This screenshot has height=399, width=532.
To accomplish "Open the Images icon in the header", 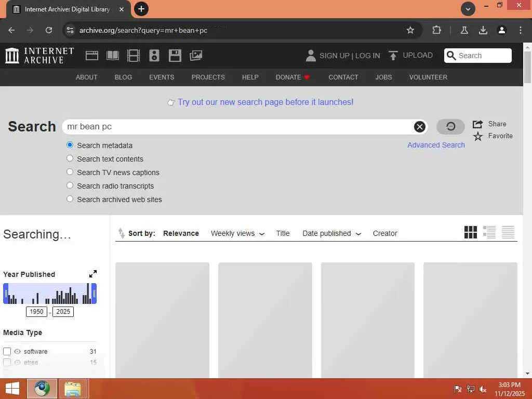I will click(196, 56).
